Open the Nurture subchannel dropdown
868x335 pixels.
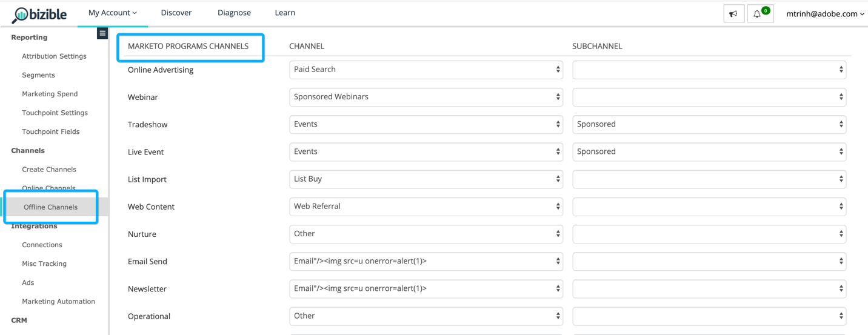[709, 234]
